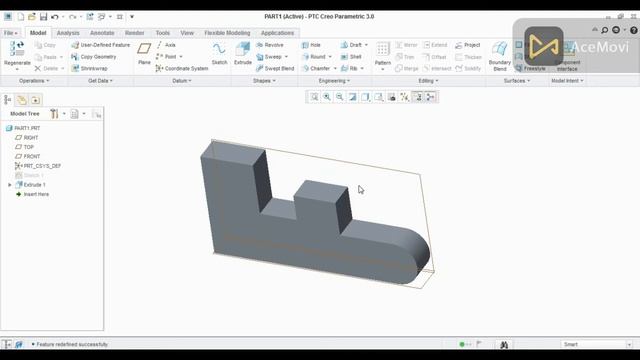Click Zoom In in graphics toolbar

click(x=327, y=97)
